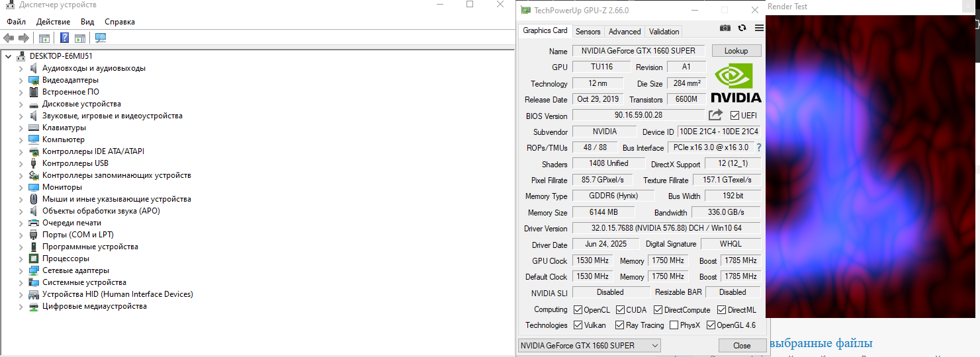Click the BIOS export share icon
Image resolution: width=980 pixels, height=357 pixels.
(x=715, y=115)
